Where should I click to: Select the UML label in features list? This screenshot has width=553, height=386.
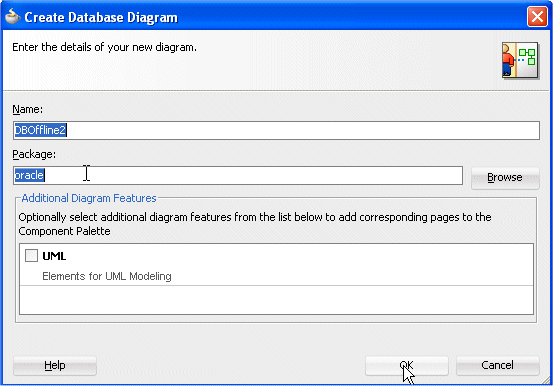(54, 256)
